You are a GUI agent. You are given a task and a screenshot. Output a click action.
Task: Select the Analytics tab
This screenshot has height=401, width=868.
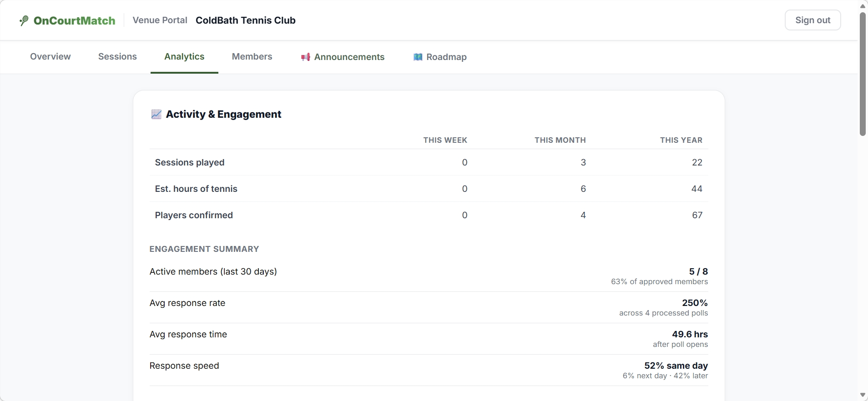184,56
